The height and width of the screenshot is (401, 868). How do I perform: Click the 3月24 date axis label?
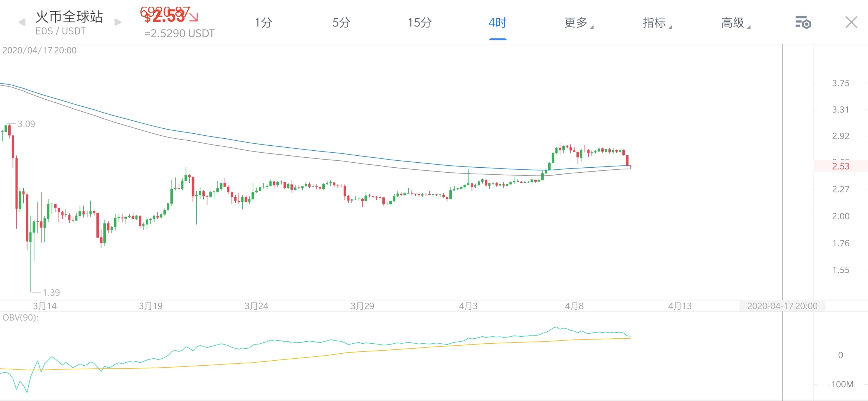(257, 306)
